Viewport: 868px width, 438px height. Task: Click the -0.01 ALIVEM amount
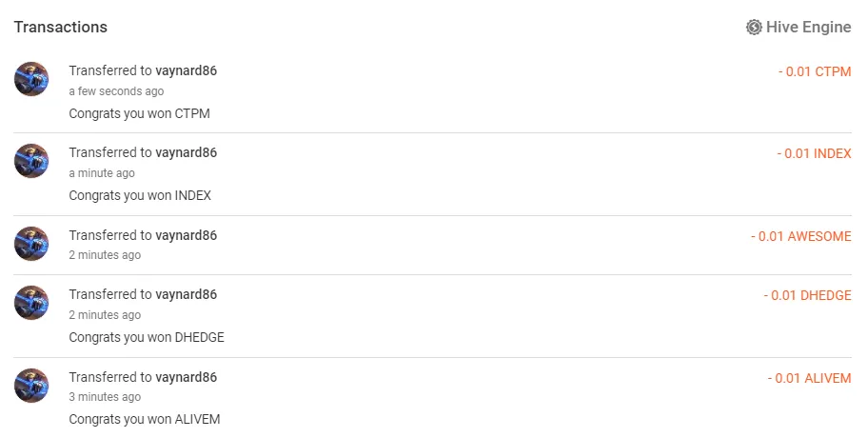(x=809, y=378)
